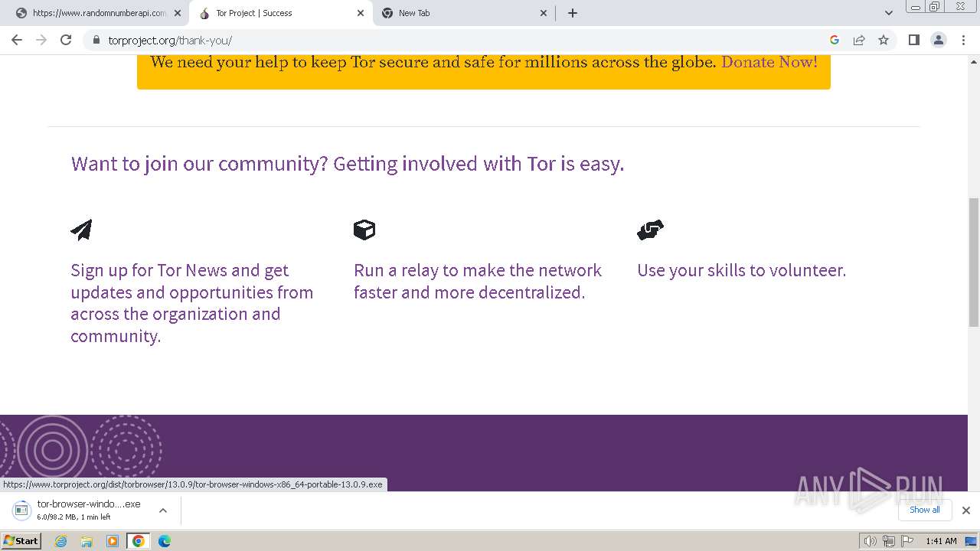Viewport: 980px width, 551px height.
Task: Click the handshake volunteer icon
Action: (650, 230)
